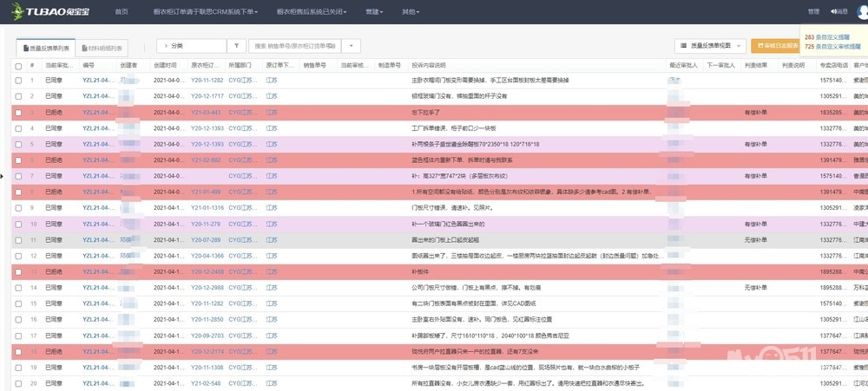Check the checkbox for row 1
Viewport: 868px width, 391px height.
tap(18, 81)
